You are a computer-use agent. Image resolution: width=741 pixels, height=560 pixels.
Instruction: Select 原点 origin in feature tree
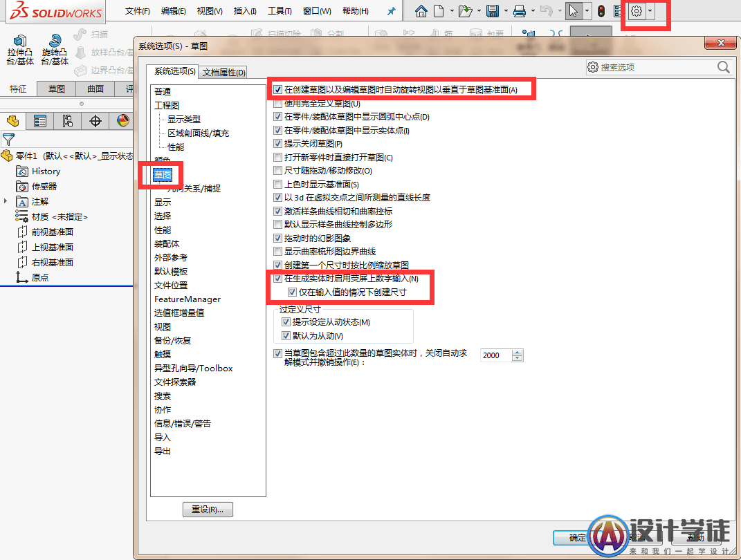coord(33,277)
